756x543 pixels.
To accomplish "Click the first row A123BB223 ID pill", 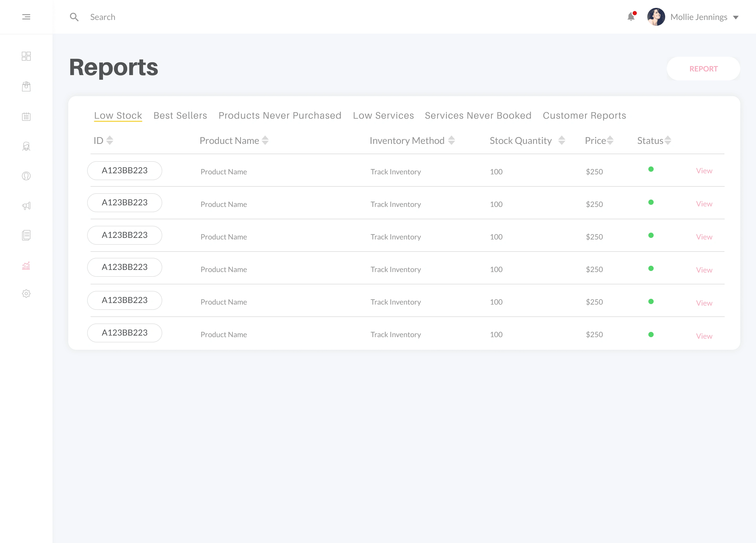I will pos(125,170).
